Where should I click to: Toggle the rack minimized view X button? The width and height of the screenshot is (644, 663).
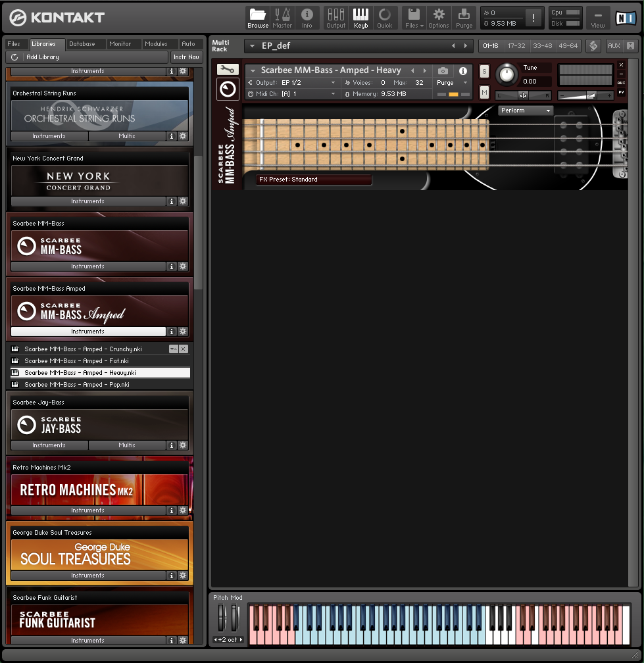[x=630, y=45]
